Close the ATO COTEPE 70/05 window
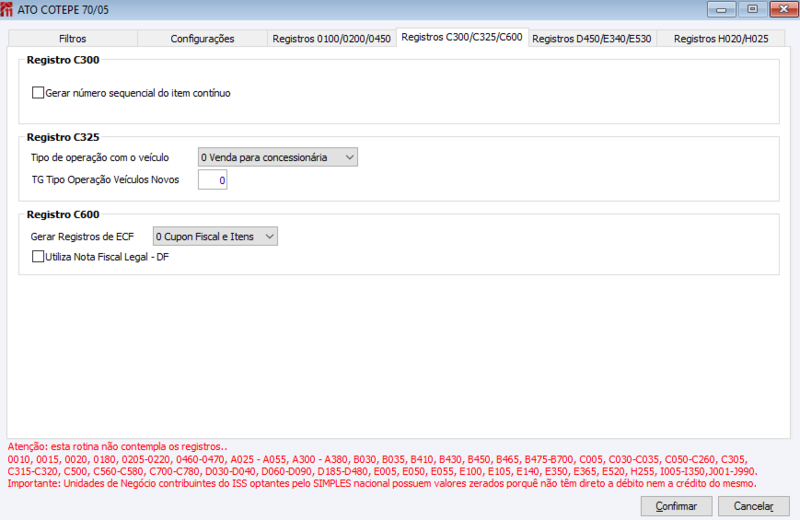Viewport: 800px width, 520px height. pyautogui.click(x=784, y=9)
